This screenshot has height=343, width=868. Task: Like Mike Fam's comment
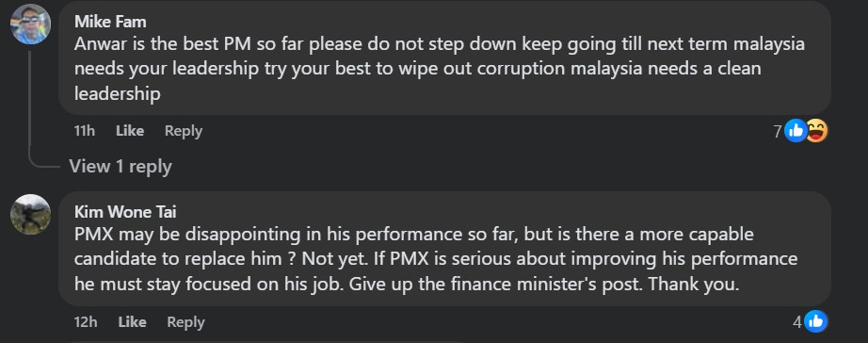pos(130,131)
